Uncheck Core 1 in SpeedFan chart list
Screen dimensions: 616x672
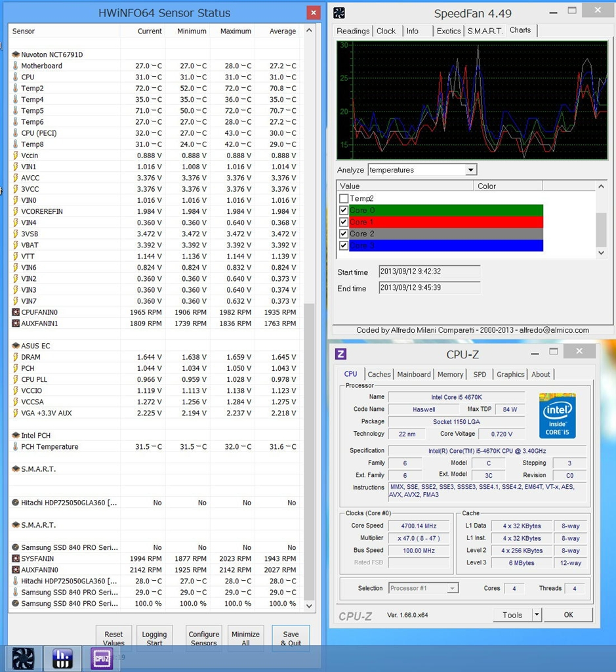[343, 222]
